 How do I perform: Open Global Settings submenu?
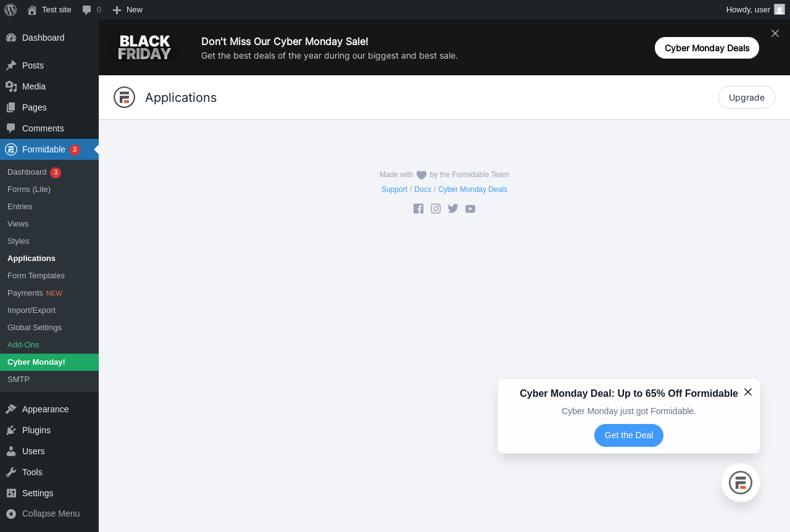49,328
